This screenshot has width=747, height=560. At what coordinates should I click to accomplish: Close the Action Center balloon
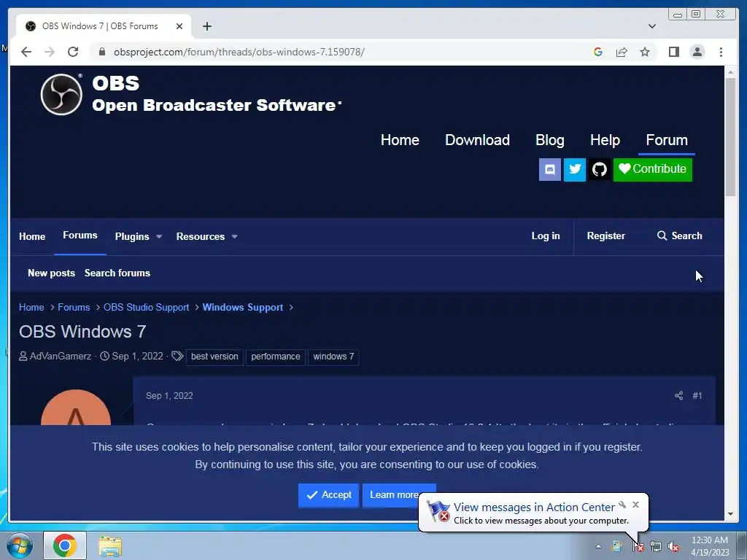point(635,505)
